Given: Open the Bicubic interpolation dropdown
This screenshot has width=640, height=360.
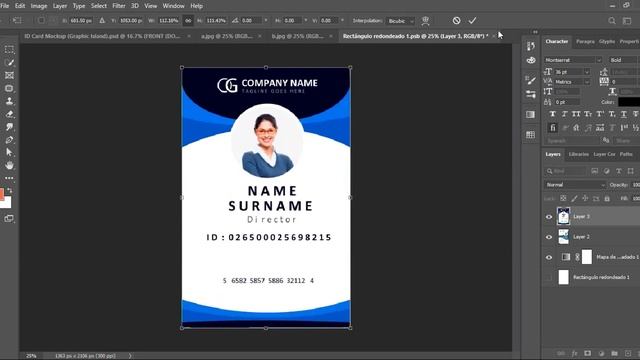Looking at the screenshot, I should 400,21.
